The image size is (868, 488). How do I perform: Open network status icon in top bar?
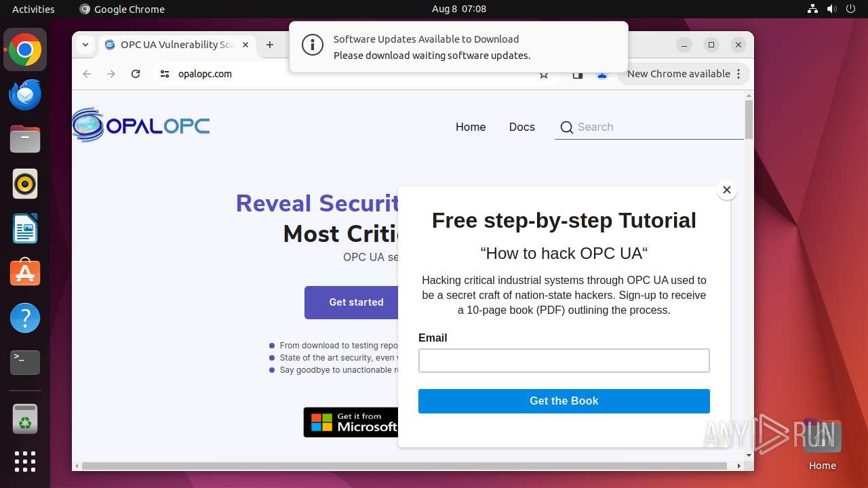[813, 9]
